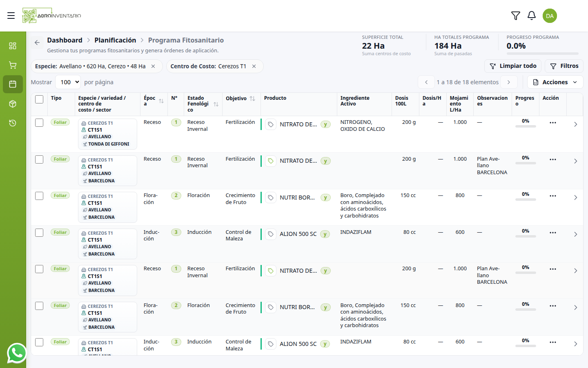Sort by Época column arrows

(x=161, y=101)
